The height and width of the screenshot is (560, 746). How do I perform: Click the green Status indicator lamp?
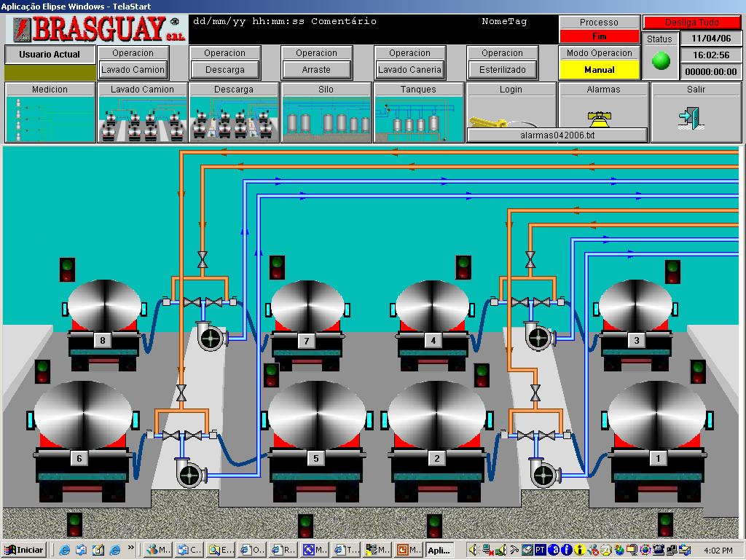(660, 63)
